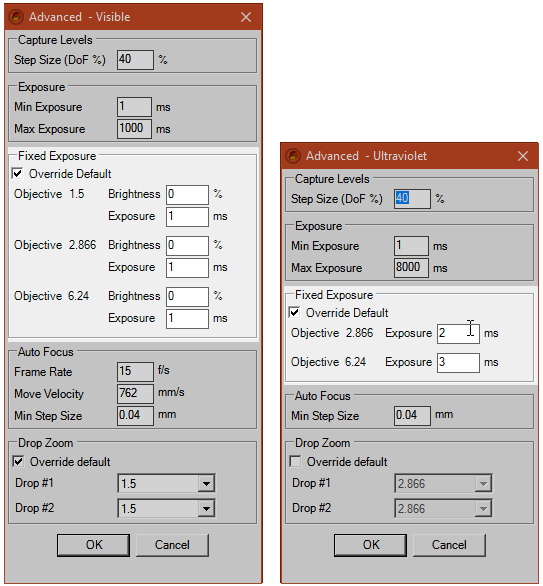Click the Frame Rate field in Auto Focus

135,371
